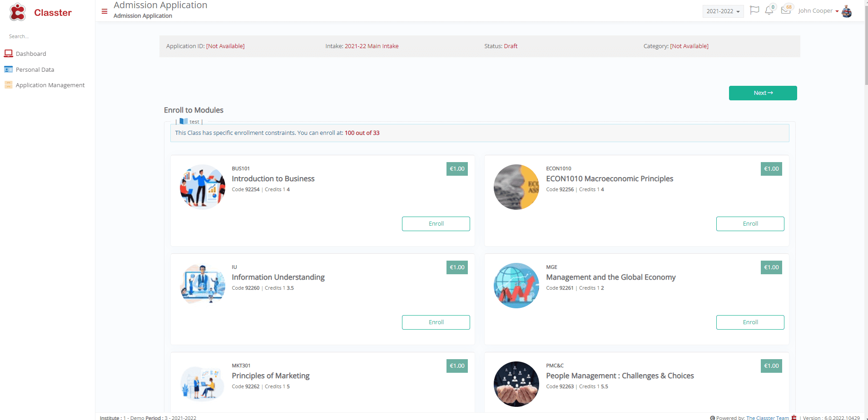Click the Version 6.0.2022.10429 footer text

pyautogui.click(x=831, y=418)
